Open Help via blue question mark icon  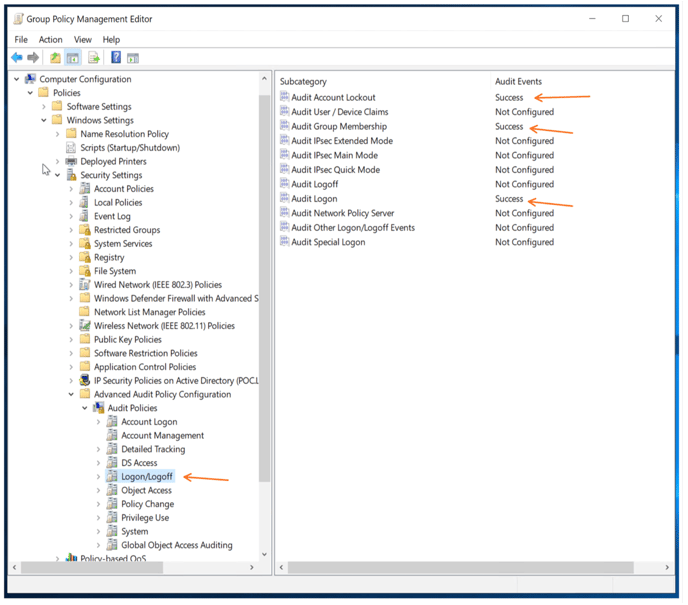(x=116, y=58)
